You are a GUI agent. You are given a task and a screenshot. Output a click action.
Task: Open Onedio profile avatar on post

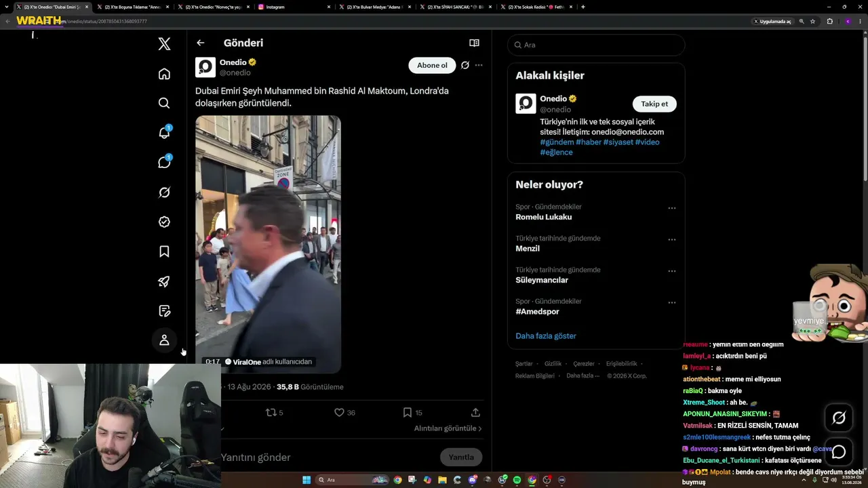(205, 67)
